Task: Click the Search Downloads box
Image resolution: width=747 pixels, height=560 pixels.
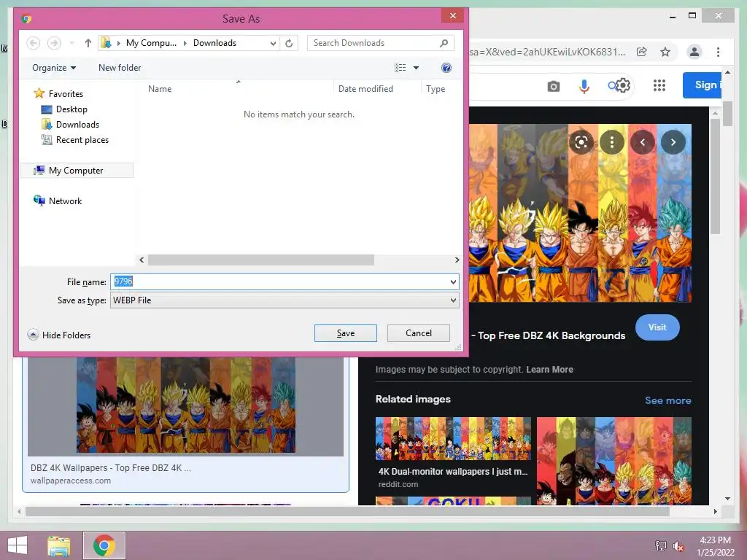Action: (374, 43)
